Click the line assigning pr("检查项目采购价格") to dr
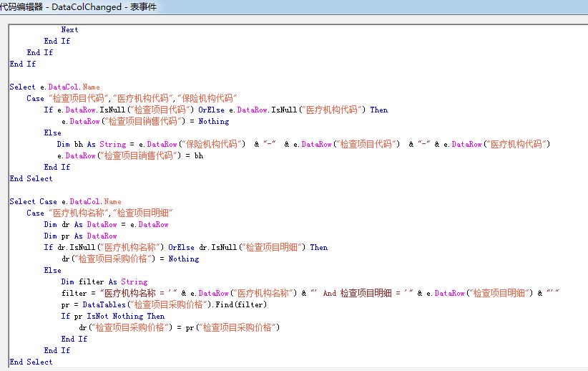Image resolution: width=588 pixels, height=371 pixels. point(180,327)
